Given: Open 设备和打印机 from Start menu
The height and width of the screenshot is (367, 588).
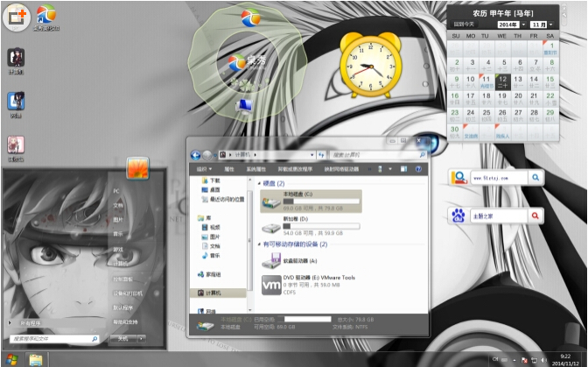Looking at the screenshot, I should [x=128, y=293].
